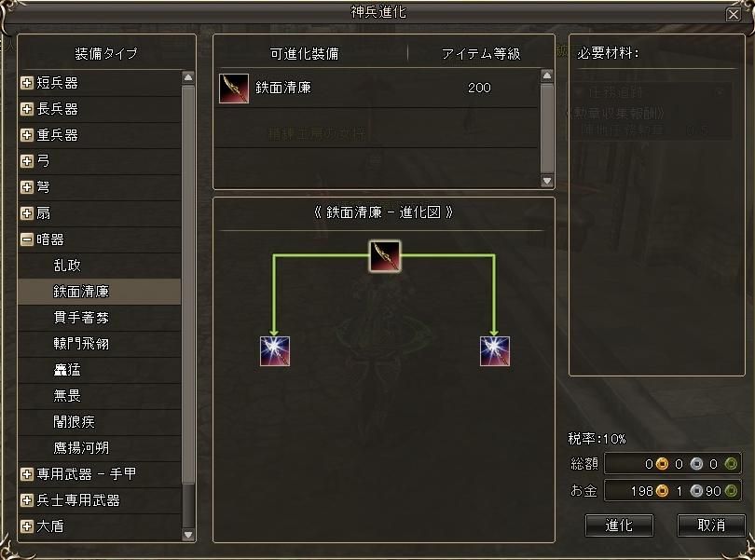Select 貫手著芬 in the weapon tree
Viewport: 755px width, 560px height.
81,318
